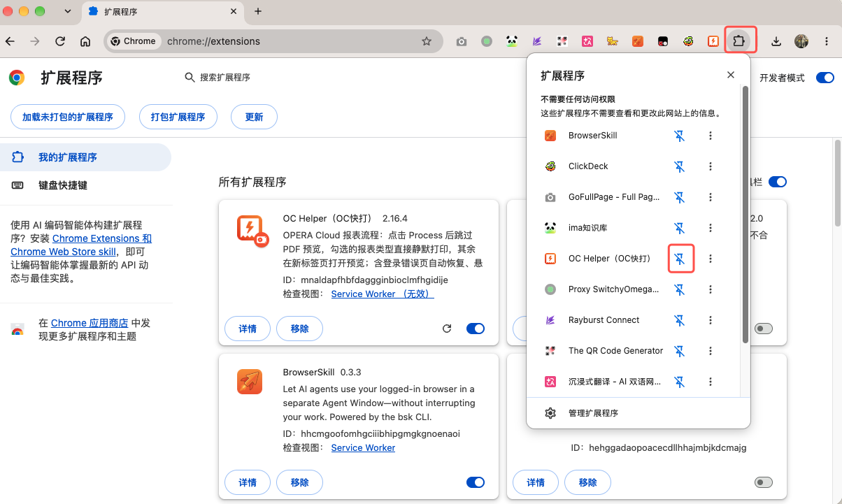Open more actions for BrowserSkill in popup
This screenshot has width=842, height=504.
pyautogui.click(x=711, y=136)
